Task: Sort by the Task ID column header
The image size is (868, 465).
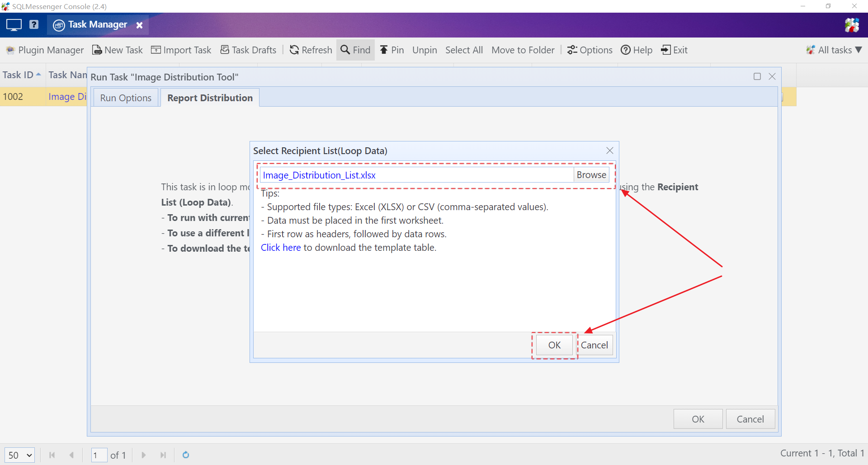Action: [x=22, y=75]
